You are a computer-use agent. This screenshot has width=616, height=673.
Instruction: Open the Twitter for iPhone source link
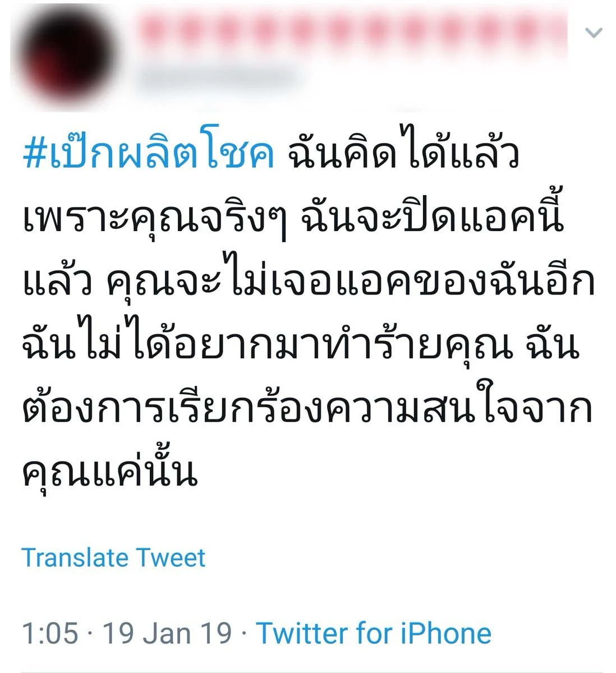pos(374,633)
